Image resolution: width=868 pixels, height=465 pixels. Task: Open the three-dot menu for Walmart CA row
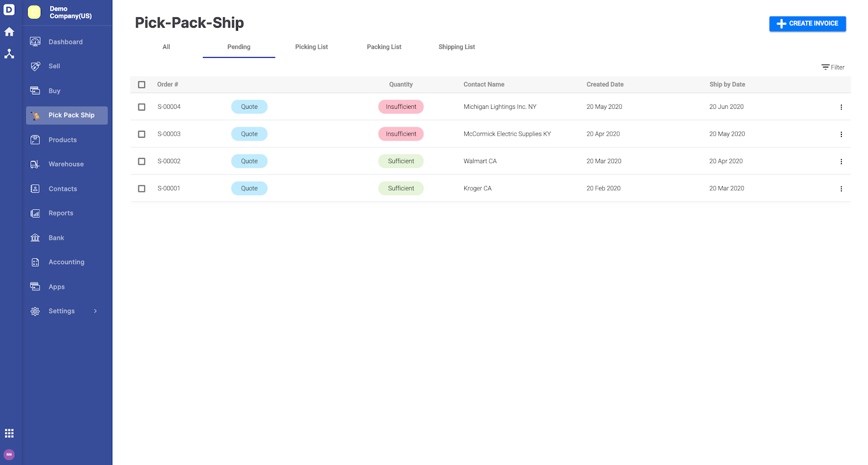click(841, 162)
